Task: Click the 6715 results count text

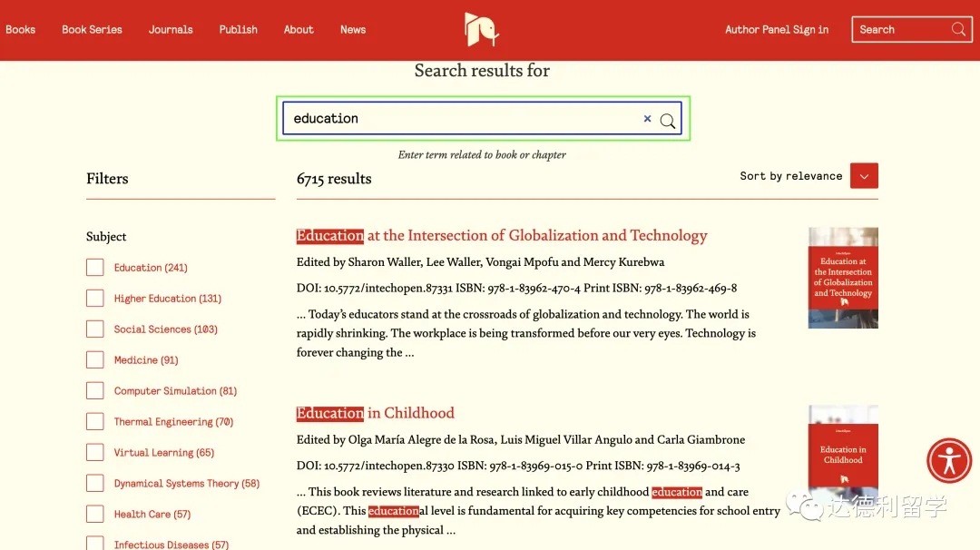Action: (x=334, y=179)
